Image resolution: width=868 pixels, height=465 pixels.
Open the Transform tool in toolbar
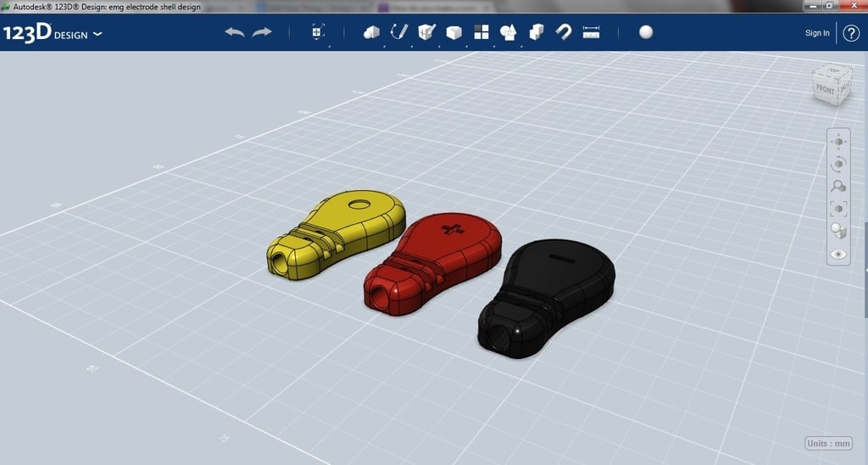coord(318,32)
